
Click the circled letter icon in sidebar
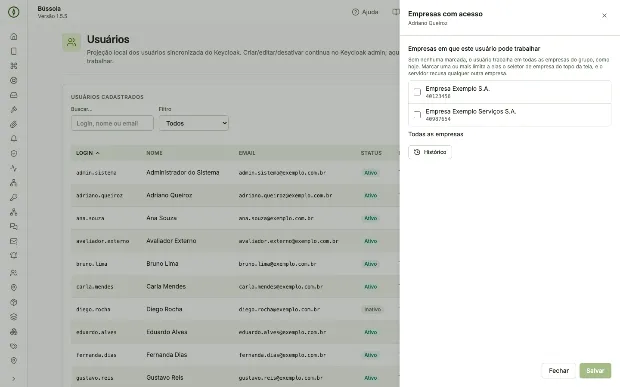pyautogui.click(x=14, y=81)
